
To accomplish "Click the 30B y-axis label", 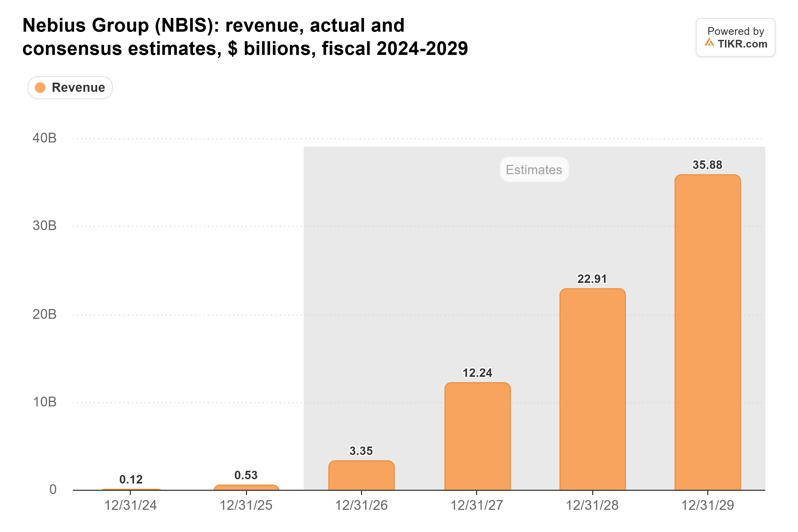I will pos(44,226).
